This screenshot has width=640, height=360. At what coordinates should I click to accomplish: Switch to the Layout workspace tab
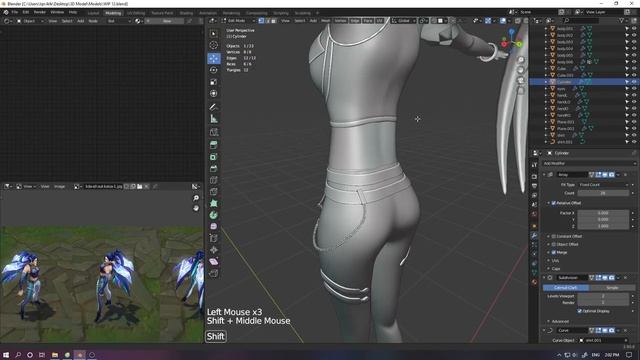93,13
